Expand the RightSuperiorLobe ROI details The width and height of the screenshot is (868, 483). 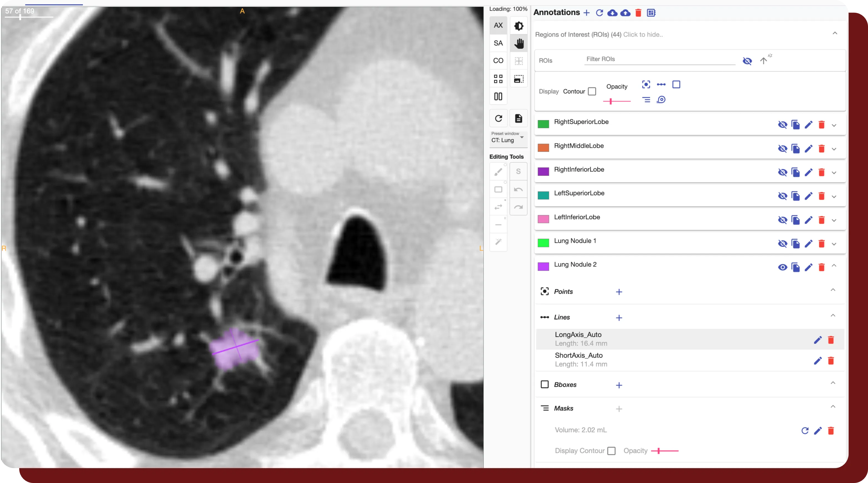coord(834,125)
